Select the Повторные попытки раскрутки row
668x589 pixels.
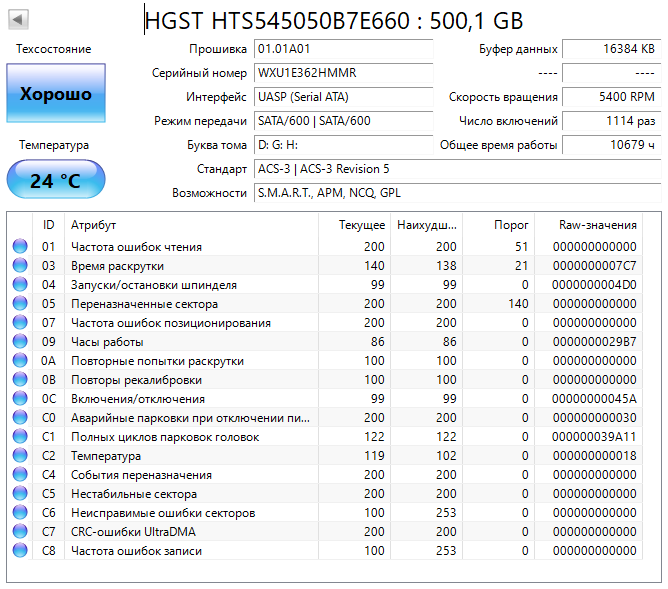pyautogui.click(x=326, y=361)
